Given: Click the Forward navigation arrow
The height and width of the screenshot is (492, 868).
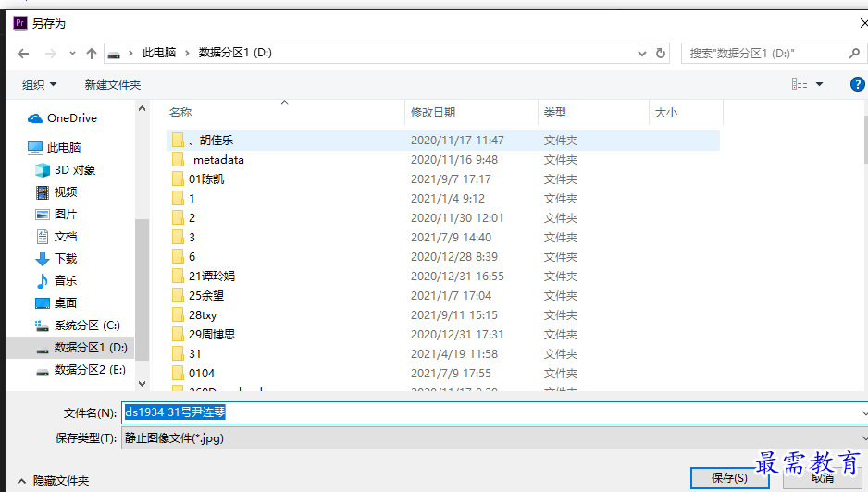Looking at the screenshot, I should [50, 54].
